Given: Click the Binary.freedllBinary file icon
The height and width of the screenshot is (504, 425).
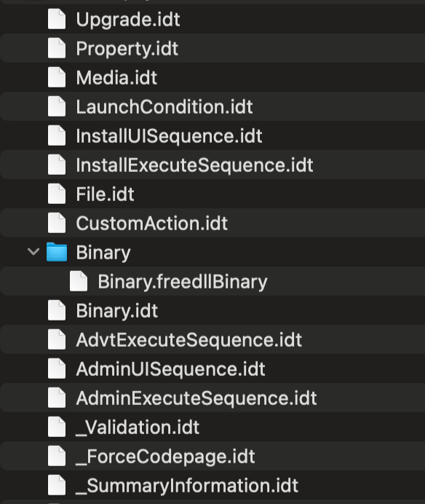Looking at the screenshot, I should tap(79, 281).
